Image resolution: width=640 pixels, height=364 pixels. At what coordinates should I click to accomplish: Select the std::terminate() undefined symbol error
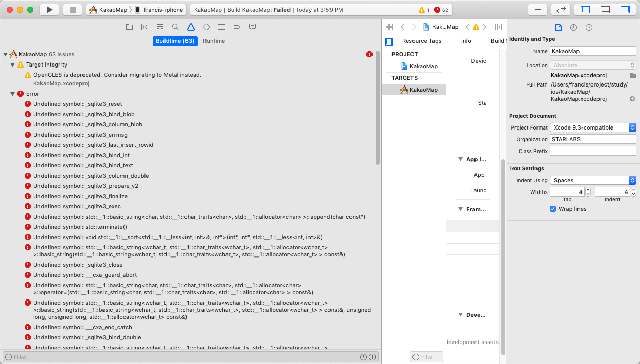click(76, 227)
